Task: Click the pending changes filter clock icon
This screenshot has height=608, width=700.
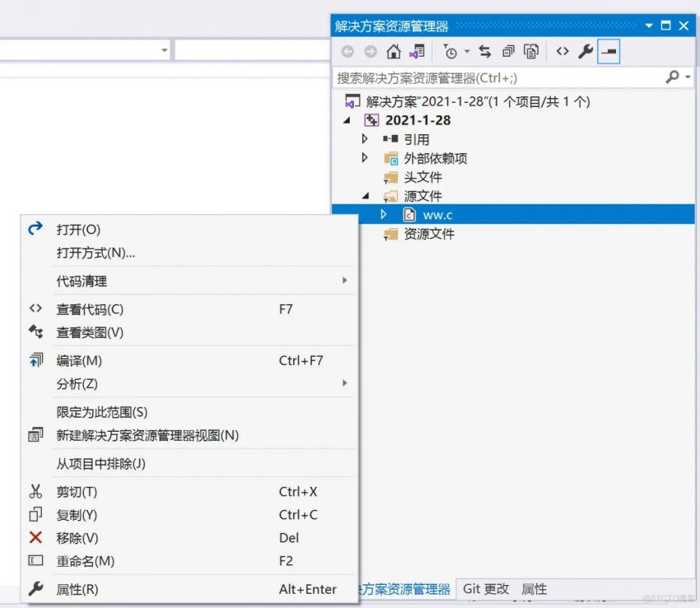Action: 450,52
